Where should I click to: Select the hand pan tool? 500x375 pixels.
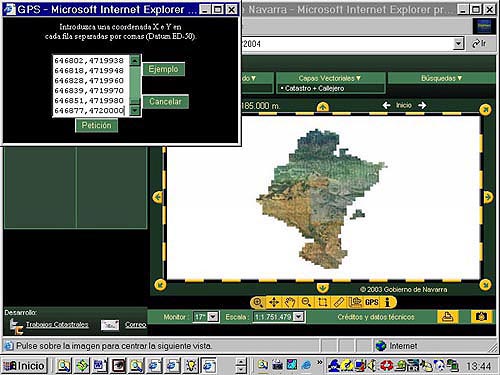pos(290,302)
